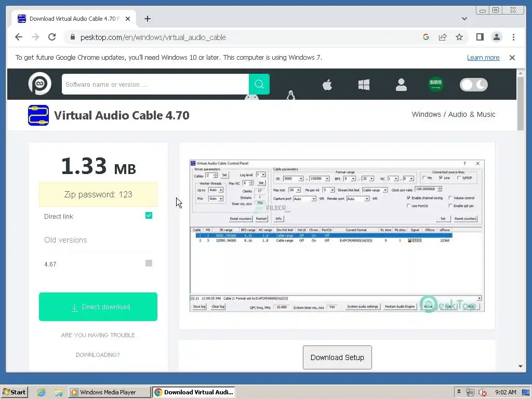Screen dimensions: 532x399
Task: Click the muted volume tray icon
Action: coord(483,392)
